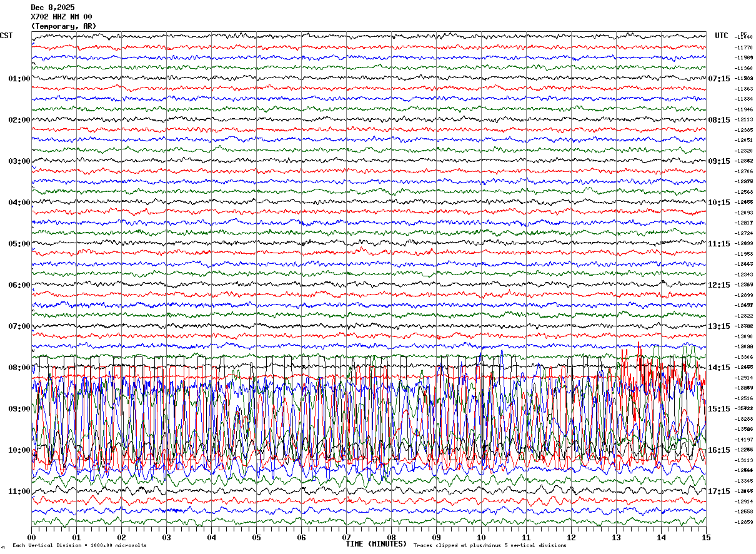Image resolution: width=756 pixels, height=554 pixels.
Task: Click the '04:00' CST time label
Action: (19, 203)
